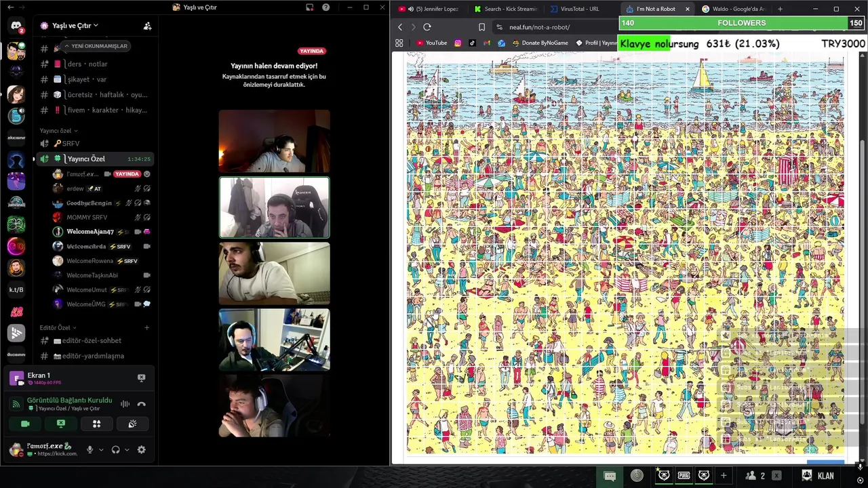
Task: Collapse the Editör Özel category
Action: tap(58, 327)
